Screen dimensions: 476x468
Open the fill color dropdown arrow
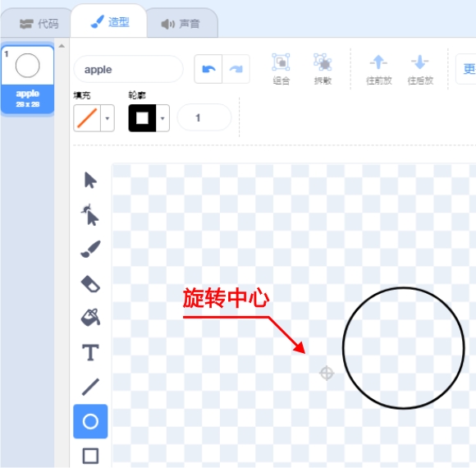point(108,118)
